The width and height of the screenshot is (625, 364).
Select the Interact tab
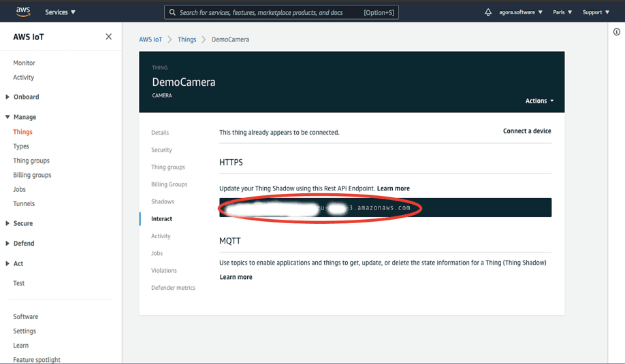[161, 218]
